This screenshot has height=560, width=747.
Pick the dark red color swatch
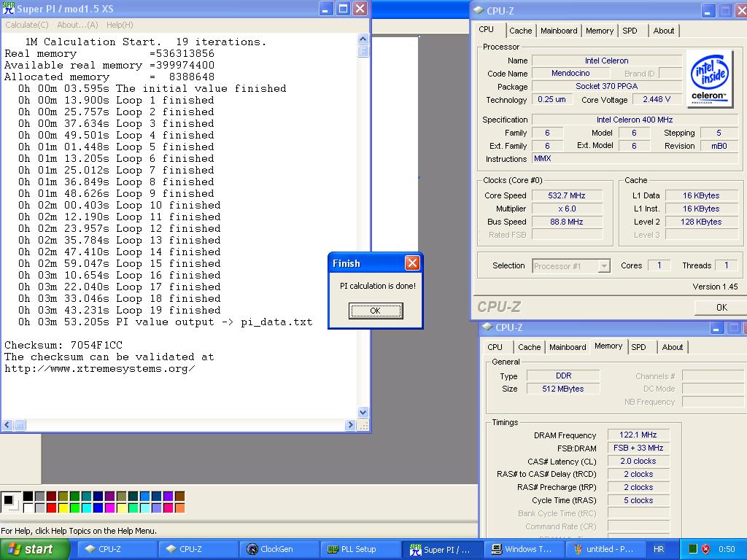tap(52, 497)
